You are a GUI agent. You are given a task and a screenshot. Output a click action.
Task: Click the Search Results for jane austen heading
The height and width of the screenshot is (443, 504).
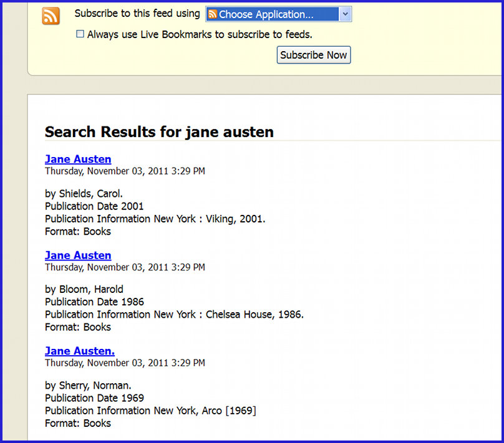click(x=159, y=131)
